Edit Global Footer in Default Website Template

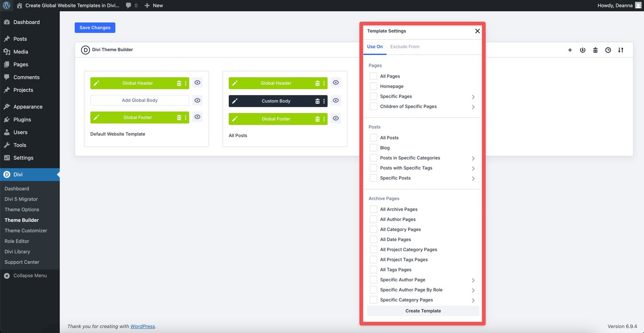[96, 117]
